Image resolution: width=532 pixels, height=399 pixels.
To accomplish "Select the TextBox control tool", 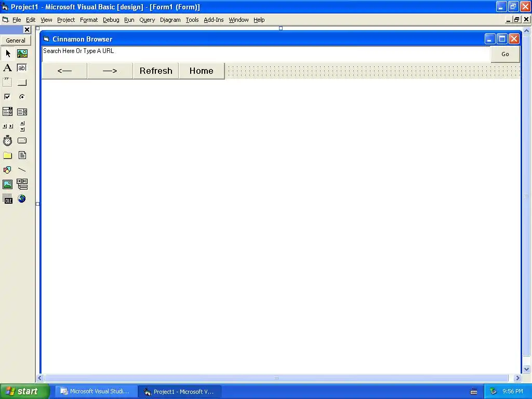I will click(22, 68).
